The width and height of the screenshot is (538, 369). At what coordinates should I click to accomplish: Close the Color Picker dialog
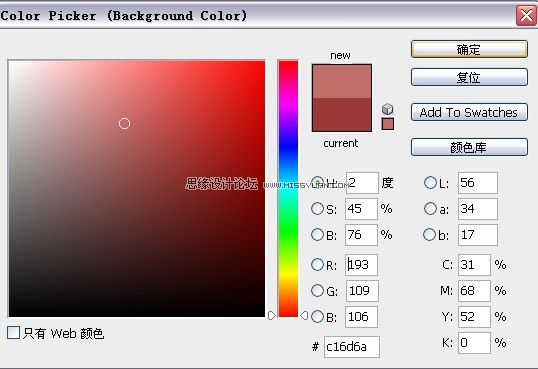click(526, 15)
